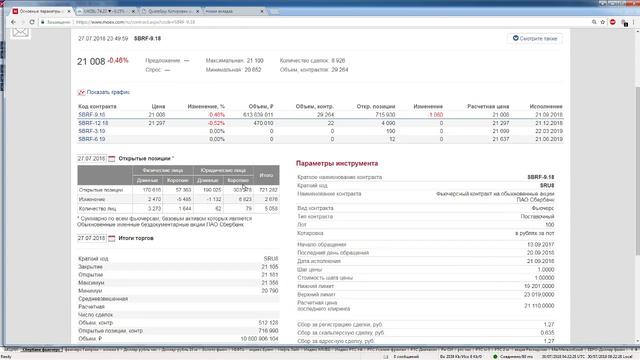Click the messages counter in status bar
This screenshot has height=360, width=640.
click(x=406, y=357)
